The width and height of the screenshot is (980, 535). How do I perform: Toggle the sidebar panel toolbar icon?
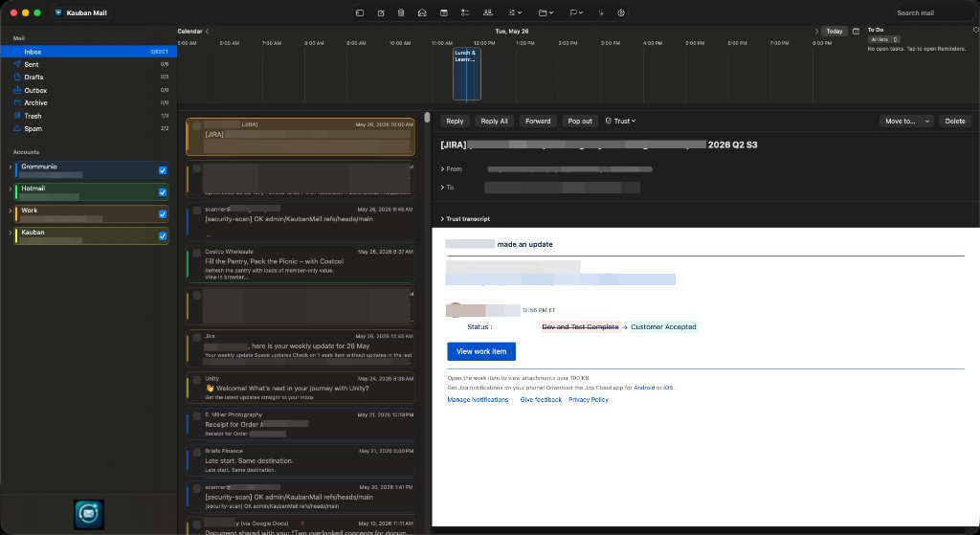click(360, 12)
